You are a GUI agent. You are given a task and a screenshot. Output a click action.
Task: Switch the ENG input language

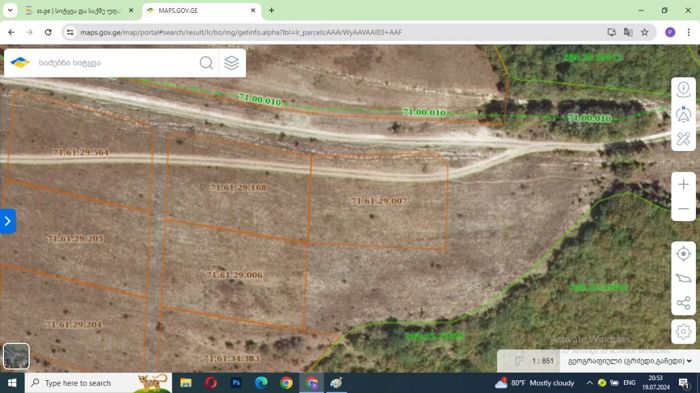tap(629, 383)
